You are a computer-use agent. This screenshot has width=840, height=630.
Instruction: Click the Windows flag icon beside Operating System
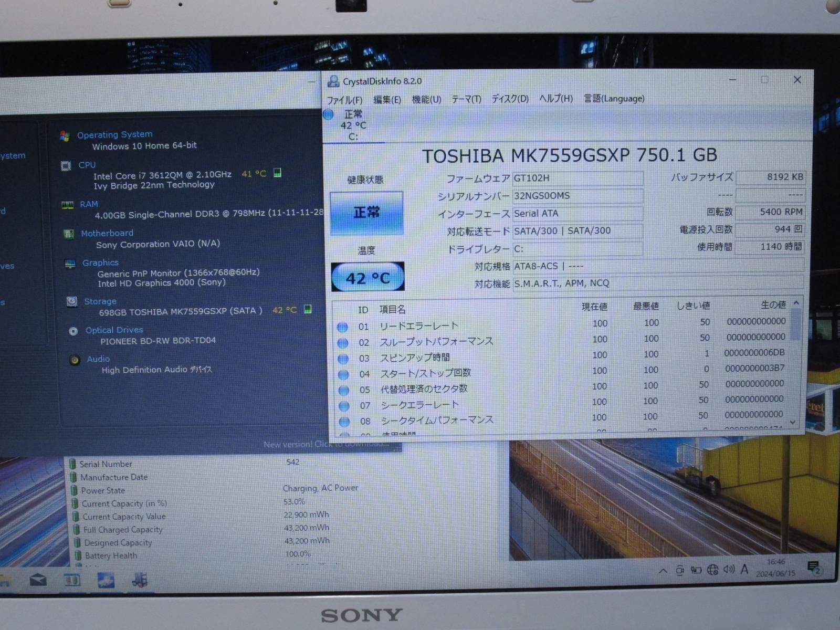click(65, 136)
